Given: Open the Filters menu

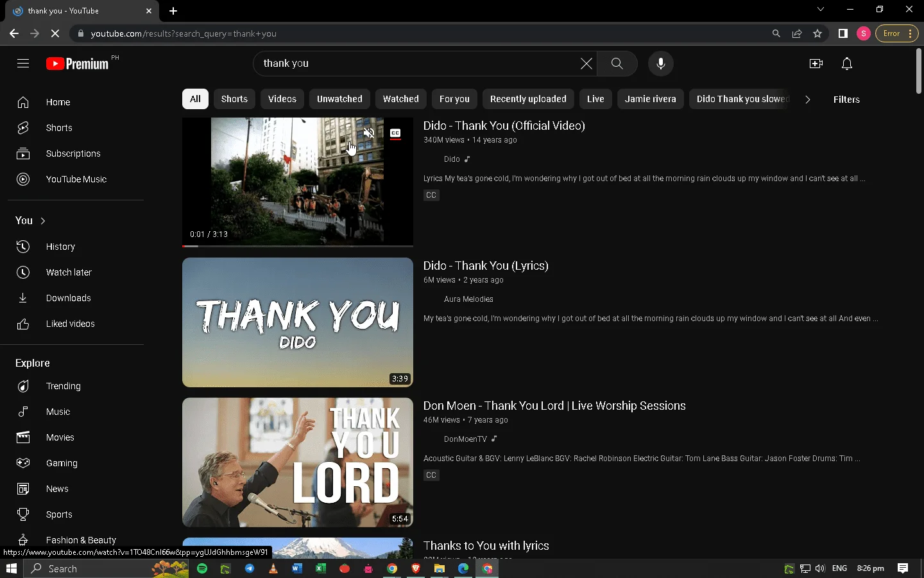Looking at the screenshot, I should click(846, 100).
